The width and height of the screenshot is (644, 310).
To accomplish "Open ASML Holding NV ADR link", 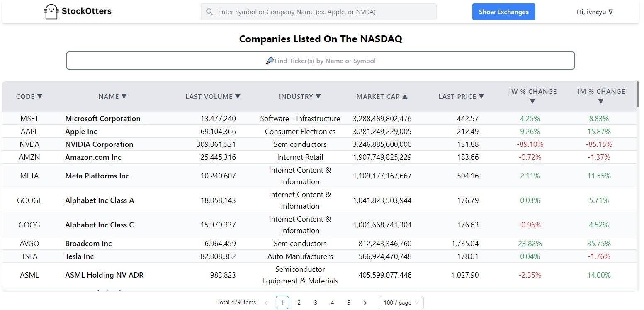I will (x=104, y=275).
